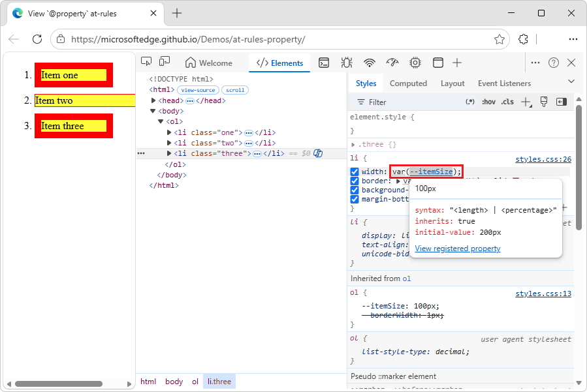Click the page horizontal scrollbar thumb
Image resolution: width=587 pixels, height=392 pixels.
(58, 384)
